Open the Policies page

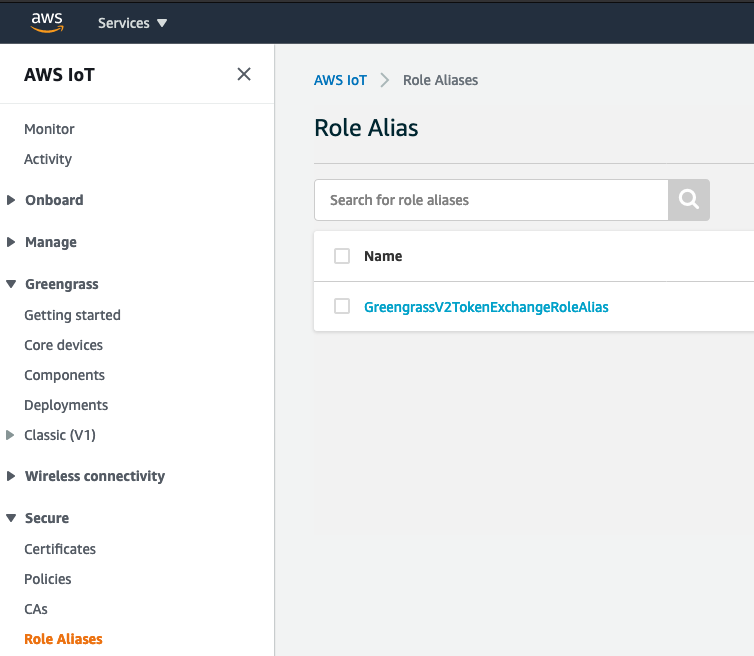click(48, 579)
